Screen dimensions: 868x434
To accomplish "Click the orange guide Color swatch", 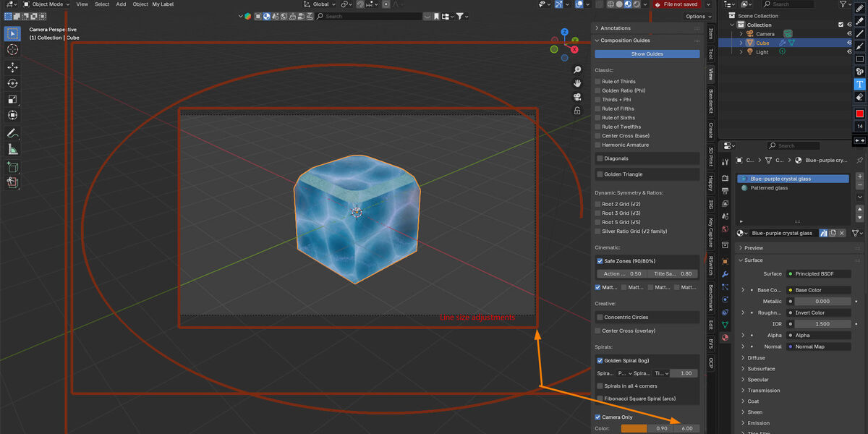I will click(x=634, y=428).
